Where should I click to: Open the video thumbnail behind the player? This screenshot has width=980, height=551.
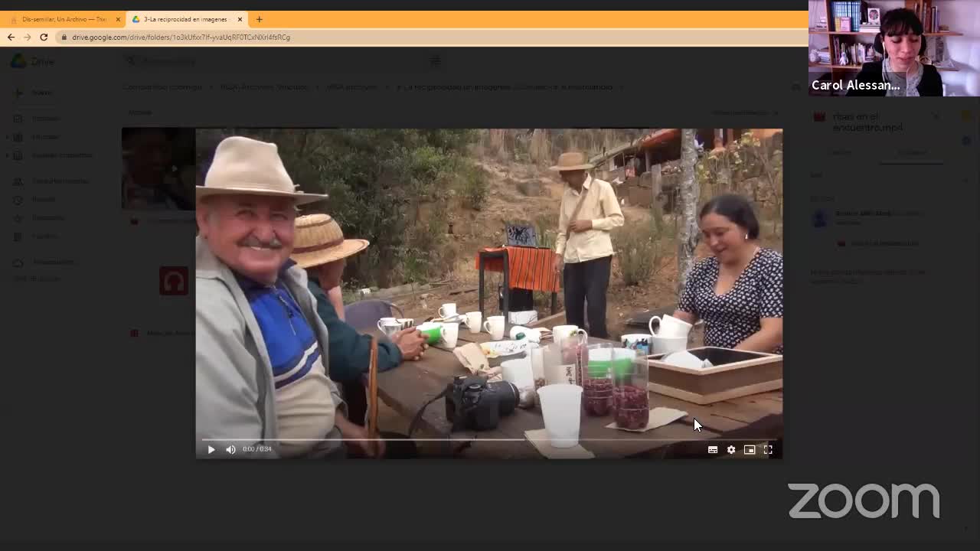pyautogui.click(x=158, y=168)
